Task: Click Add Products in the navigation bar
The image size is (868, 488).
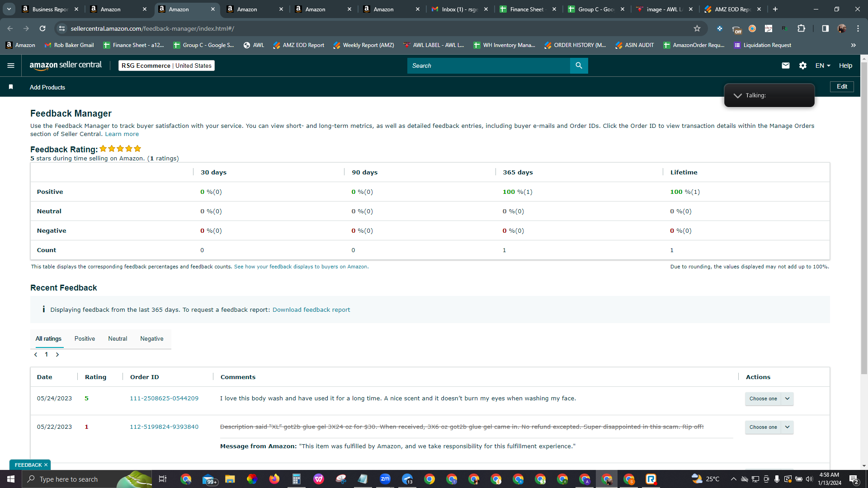Action: point(47,87)
